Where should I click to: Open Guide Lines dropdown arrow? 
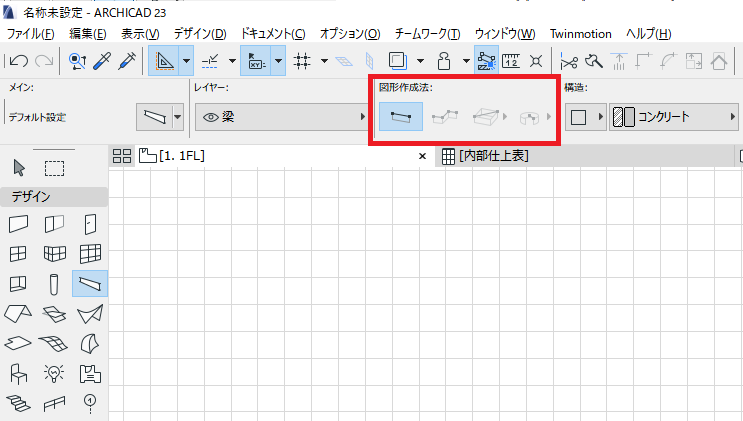tap(186, 61)
